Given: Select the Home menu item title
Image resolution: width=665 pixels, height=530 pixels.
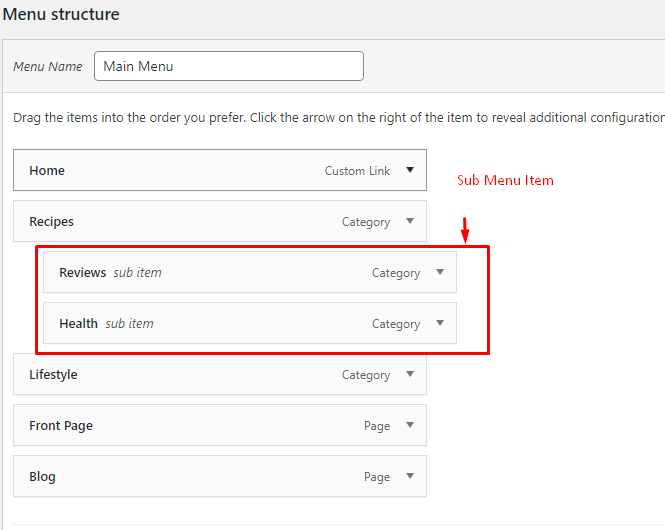Looking at the screenshot, I should coord(47,171).
